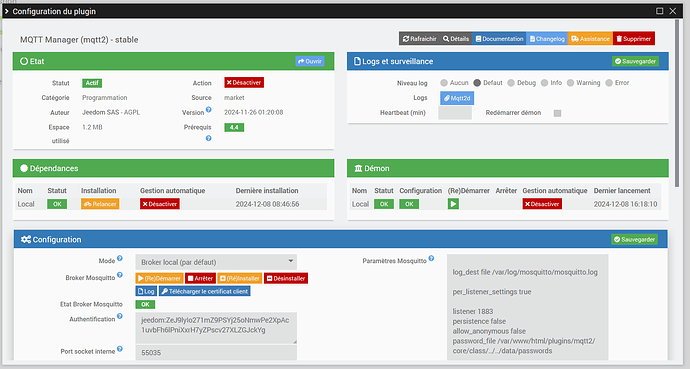The width and height of the screenshot is (690, 369).
Task: Click help icon next to Paramètres Mosquitto
Action: (x=431, y=258)
